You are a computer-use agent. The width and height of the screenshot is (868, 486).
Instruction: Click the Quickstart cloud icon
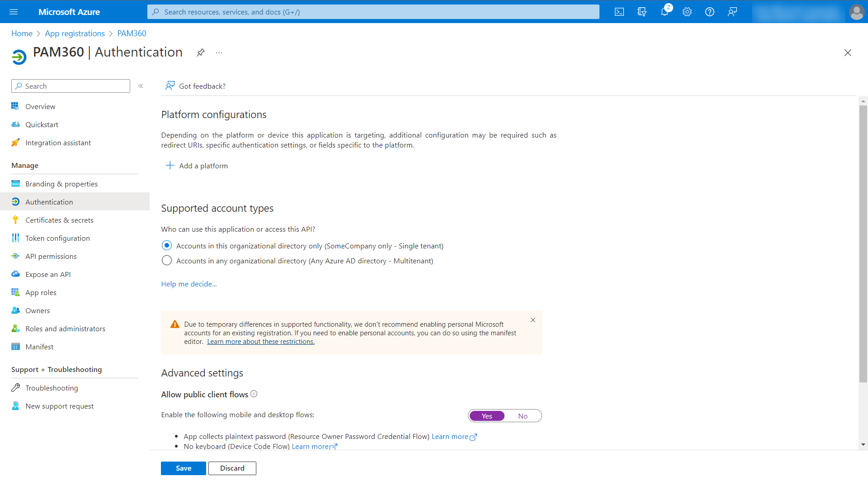tap(15, 124)
